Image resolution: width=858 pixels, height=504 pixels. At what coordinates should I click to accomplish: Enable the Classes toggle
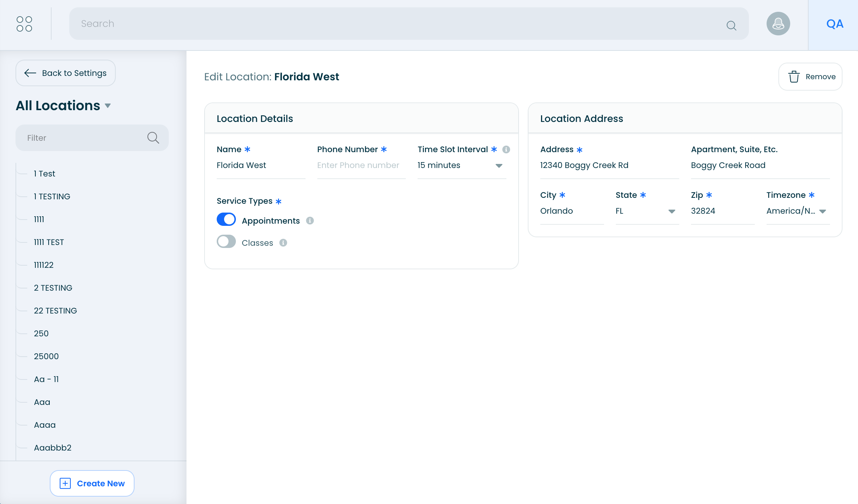[x=226, y=242]
